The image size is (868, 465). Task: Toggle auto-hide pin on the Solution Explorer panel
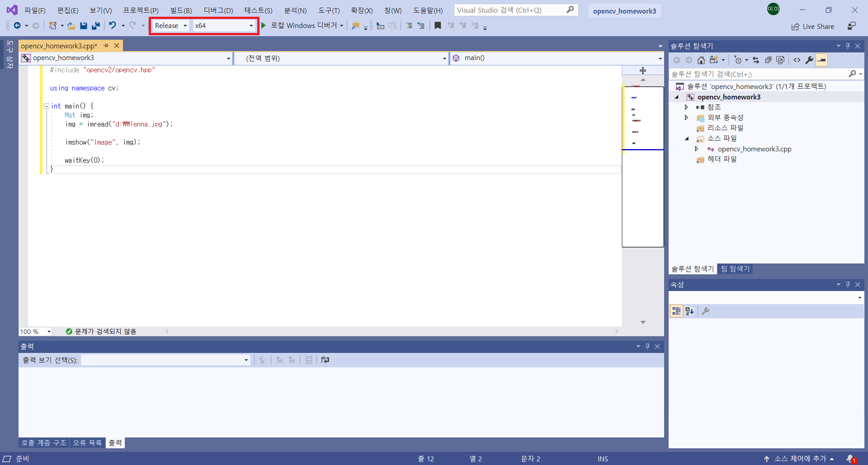pos(848,46)
